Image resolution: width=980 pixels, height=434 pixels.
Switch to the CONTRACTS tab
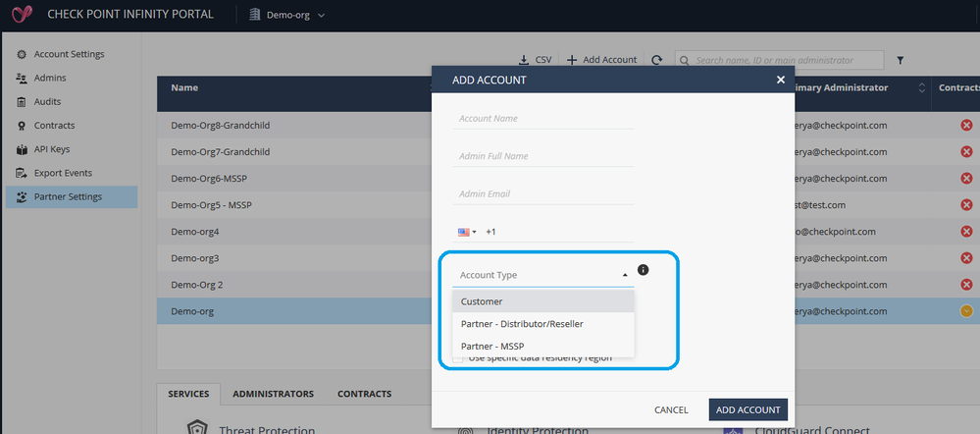point(364,394)
